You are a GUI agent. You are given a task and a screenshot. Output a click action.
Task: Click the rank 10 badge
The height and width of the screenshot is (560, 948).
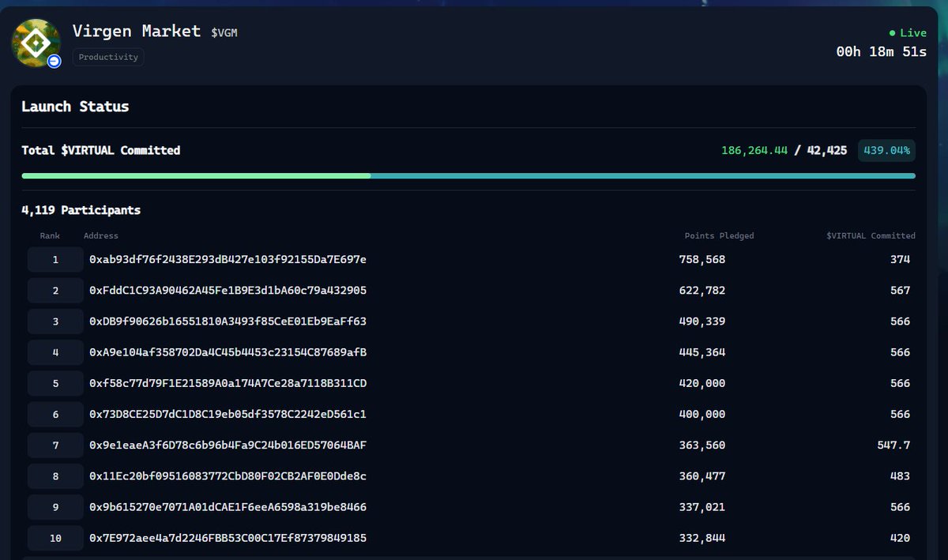point(55,538)
